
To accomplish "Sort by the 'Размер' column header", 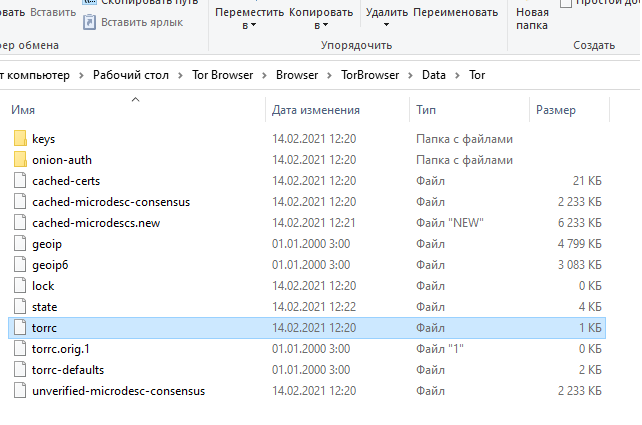I will (555, 108).
